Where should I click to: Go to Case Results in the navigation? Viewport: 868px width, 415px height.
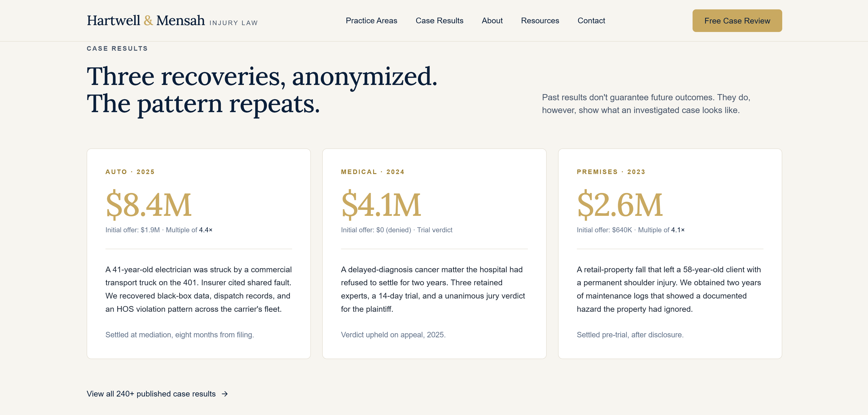(x=439, y=21)
